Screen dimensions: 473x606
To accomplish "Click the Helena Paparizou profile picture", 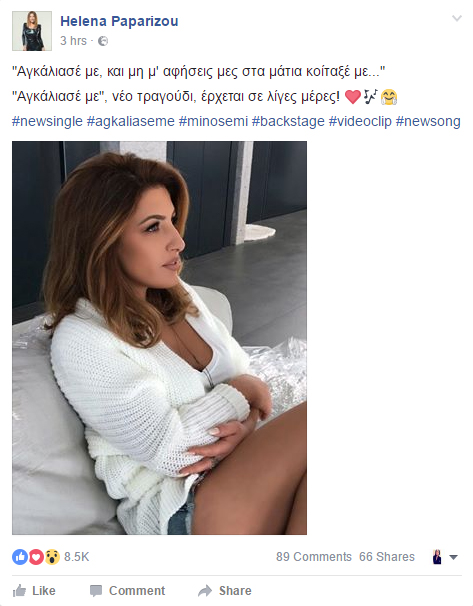I will coord(32,31).
